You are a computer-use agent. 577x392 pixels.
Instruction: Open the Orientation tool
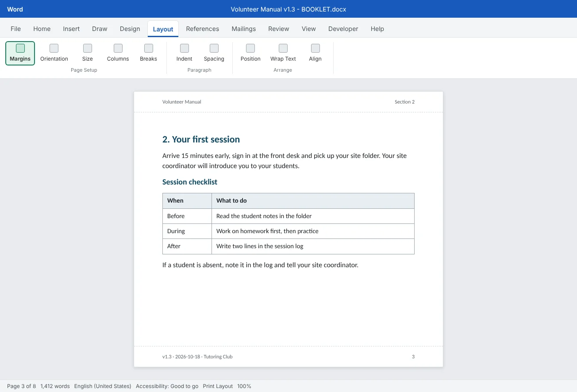(x=54, y=53)
